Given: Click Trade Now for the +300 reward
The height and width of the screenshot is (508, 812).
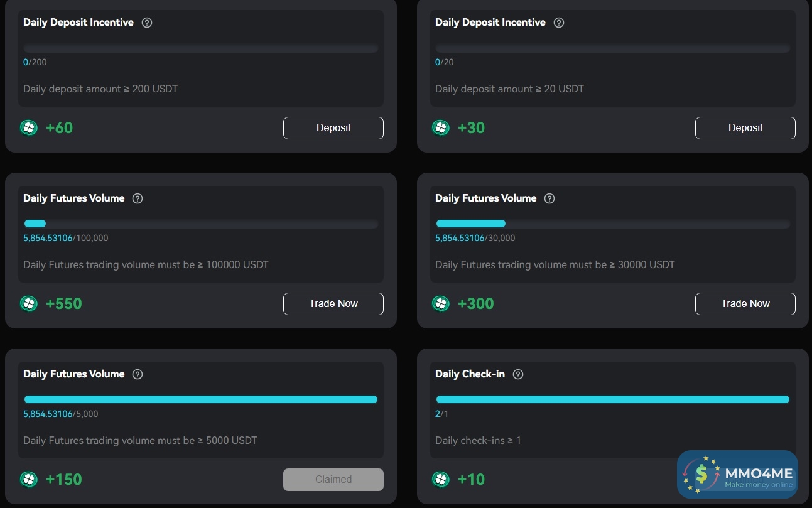Looking at the screenshot, I should pos(745,304).
